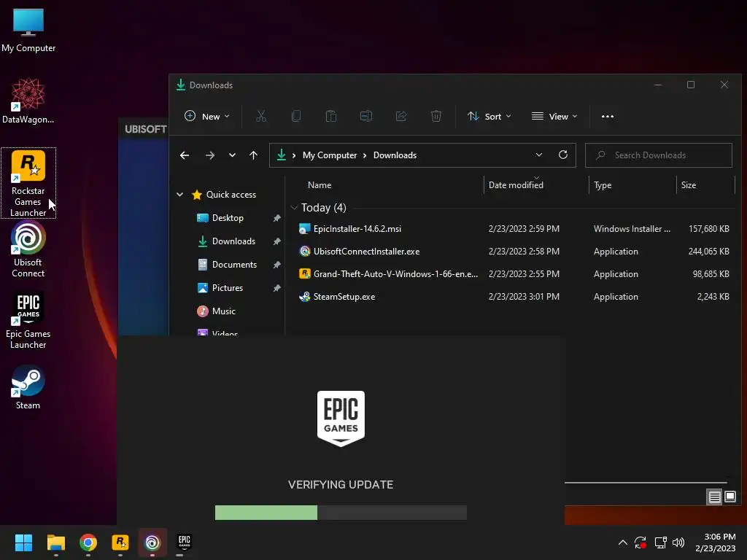The width and height of the screenshot is (747, 560).
Task: Click the horizontal scrollbar in Explorer
Action: coord(646,483)
